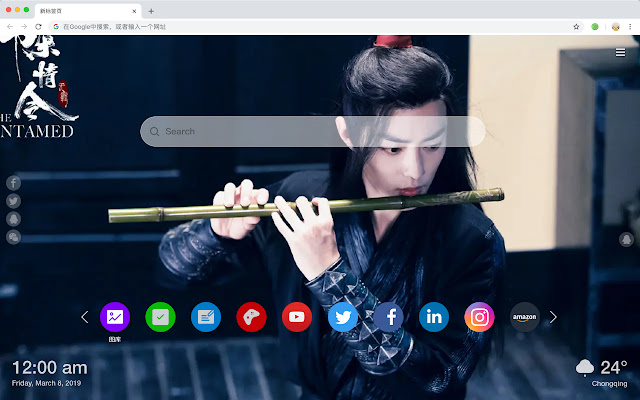Image resolution: width=640 pixels, height=400 pixels.
Task: Open the purple gallery shortcut icon
Action: (115, 317)
